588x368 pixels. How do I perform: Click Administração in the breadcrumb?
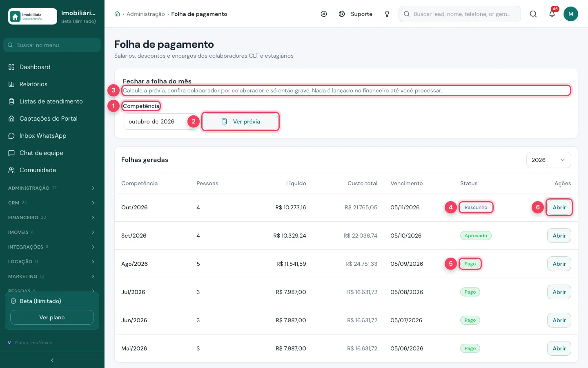[145, 14]
